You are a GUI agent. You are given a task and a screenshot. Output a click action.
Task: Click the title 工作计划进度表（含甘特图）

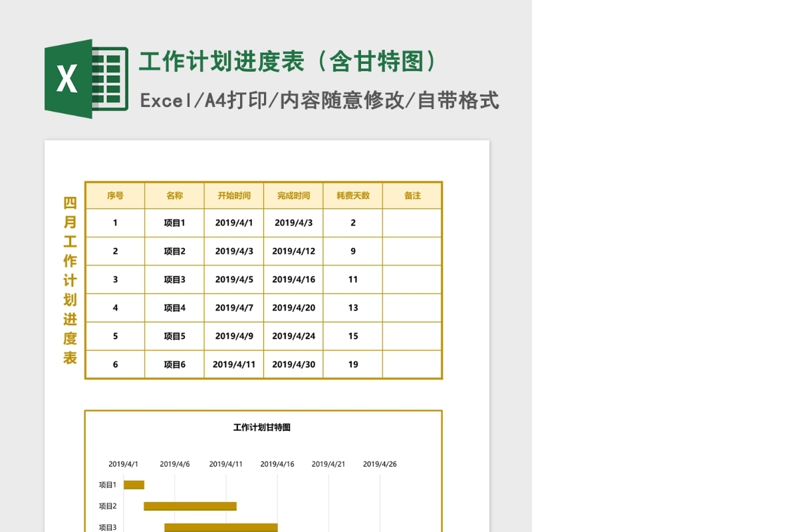tap(289, 62)
